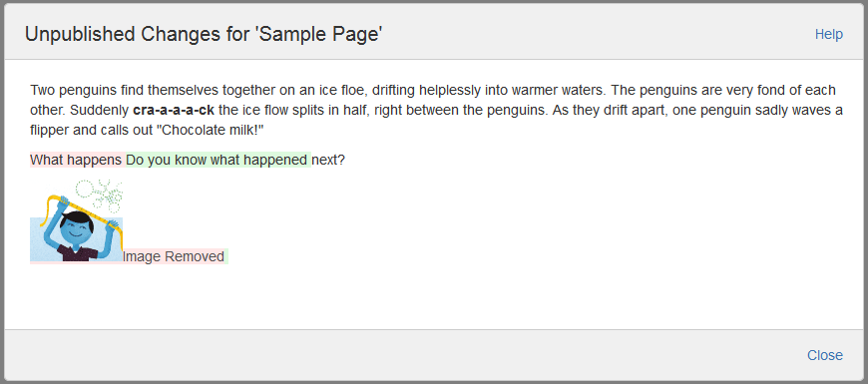Click the first line of the penguin paragraph
The image size is (868, 384).
433,90
